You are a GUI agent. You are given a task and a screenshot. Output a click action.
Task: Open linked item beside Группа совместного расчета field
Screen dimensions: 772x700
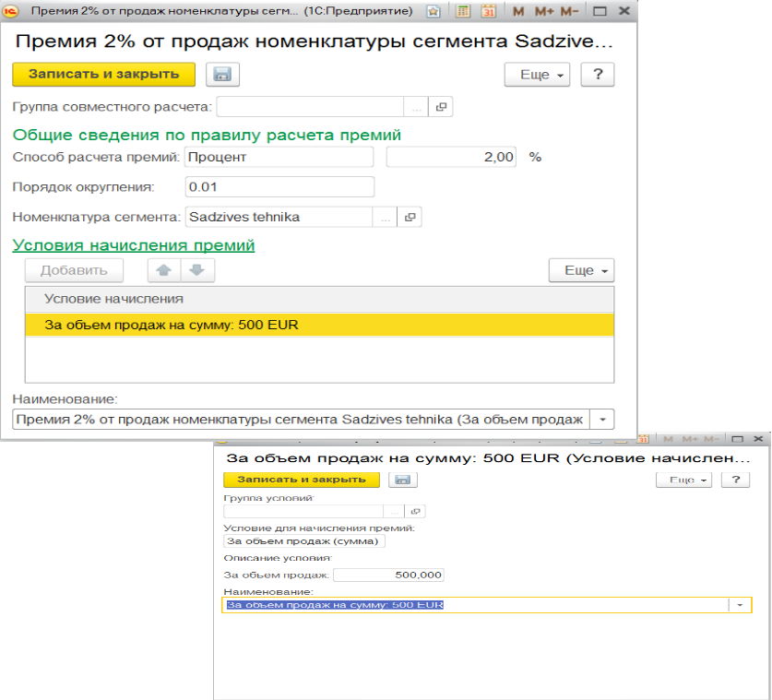coord(441,108)
